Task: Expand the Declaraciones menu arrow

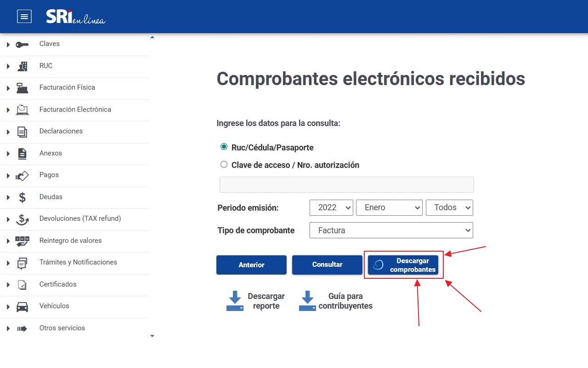Action: tap(8, 132)
